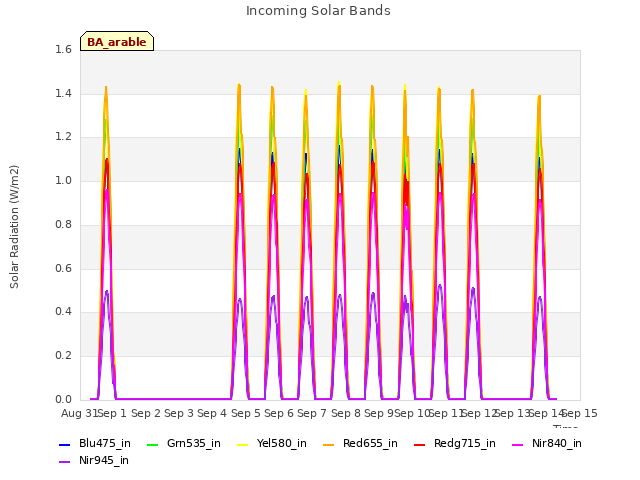The width and height of the screenshot is (640, 480).
Task: Click the 0.8 y-axis tick label
Action: click(63, 225)
